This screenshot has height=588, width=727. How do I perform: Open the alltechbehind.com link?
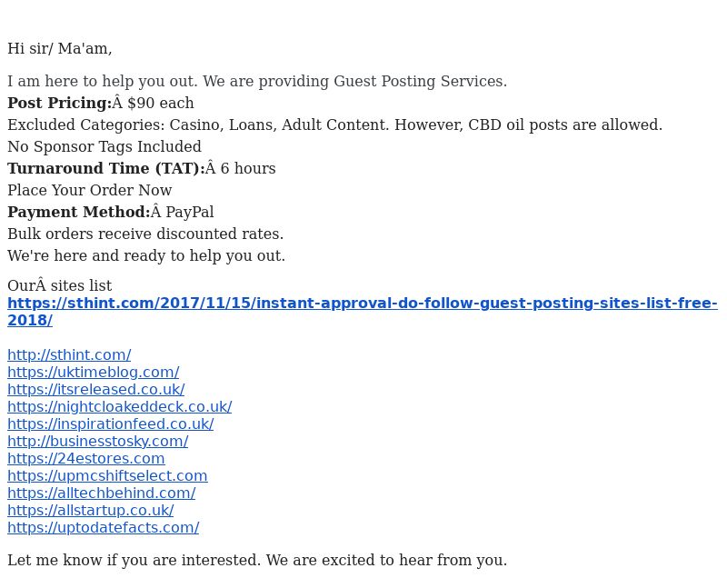(102, 493)
